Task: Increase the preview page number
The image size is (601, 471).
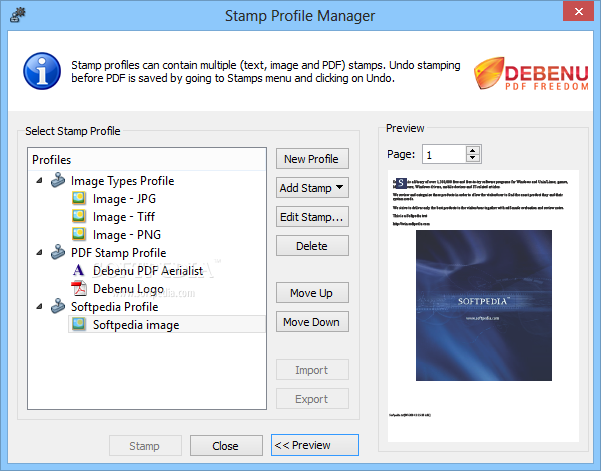Action: [x=473, y=150]
